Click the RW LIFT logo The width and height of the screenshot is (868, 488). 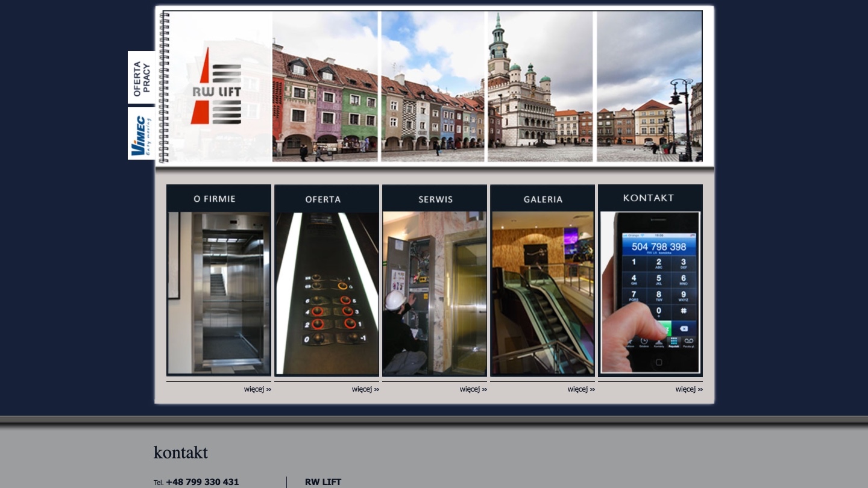216,86
